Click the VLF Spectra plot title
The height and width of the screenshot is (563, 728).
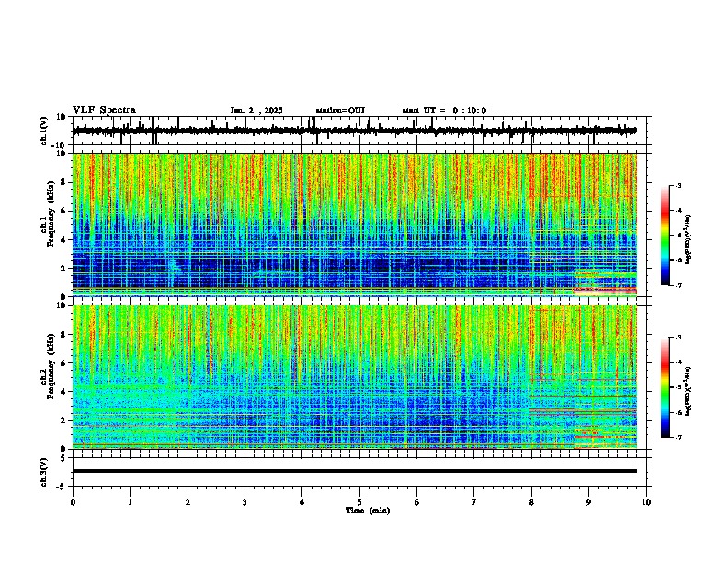coord(104,110)
